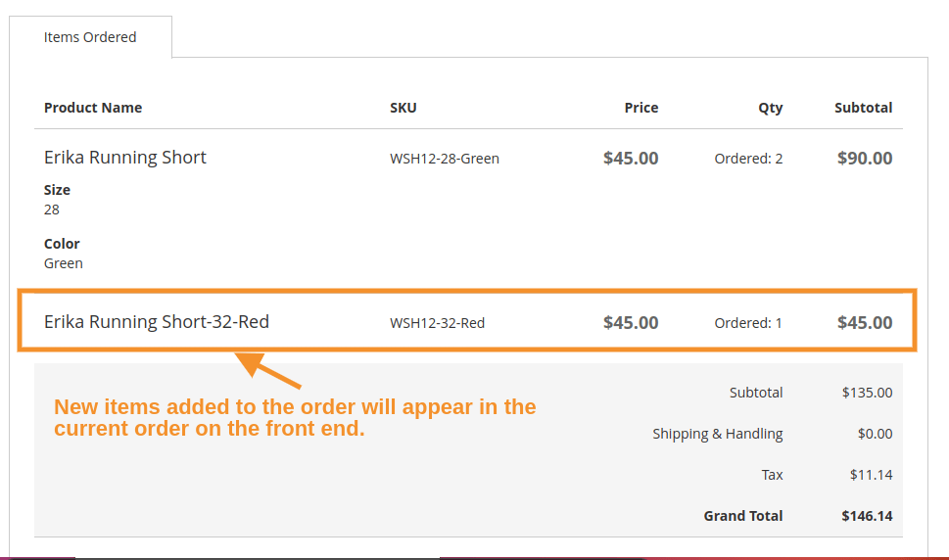
Task: Click the Grand Total label
Action: (x=743, y=516)
